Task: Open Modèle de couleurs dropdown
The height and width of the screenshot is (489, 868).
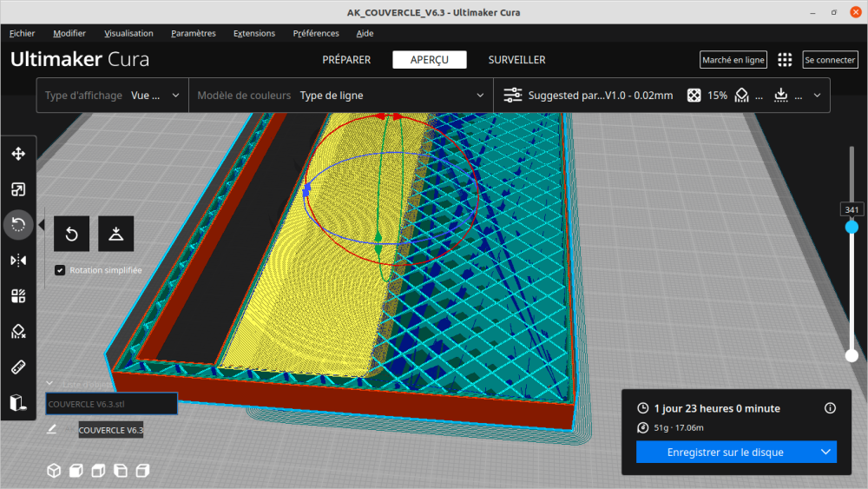Action: tap(341, 96)
